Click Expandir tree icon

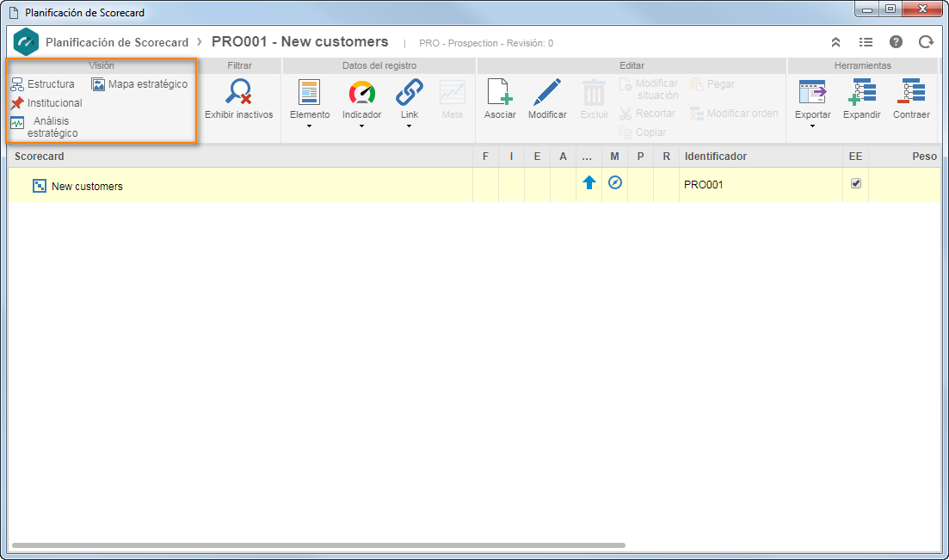862,93
